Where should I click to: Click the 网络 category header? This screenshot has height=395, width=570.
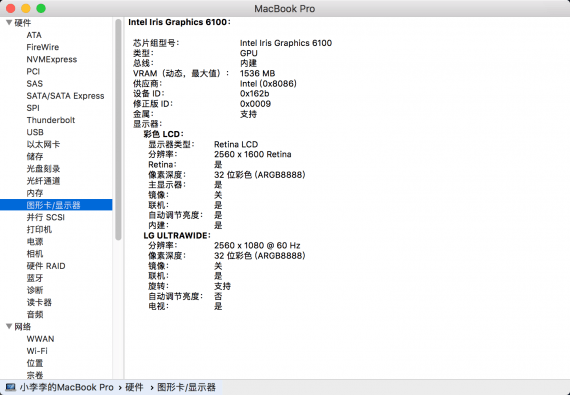coord(23,327)
